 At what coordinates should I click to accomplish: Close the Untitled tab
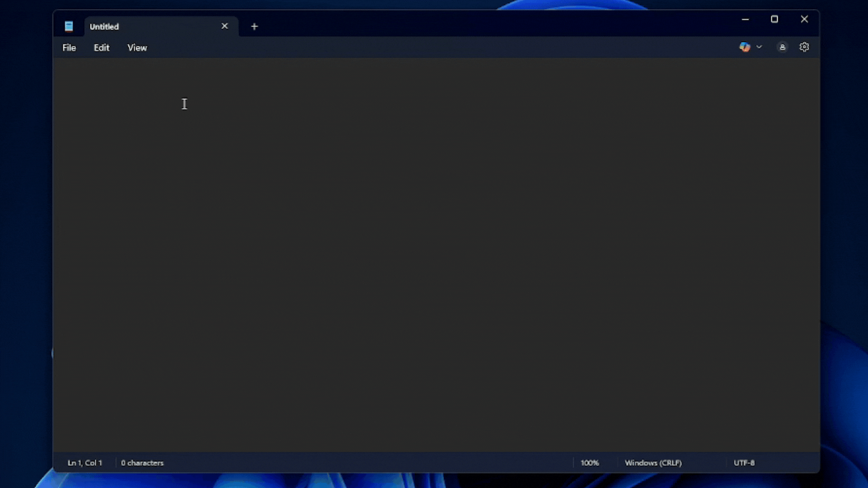point(225,26)
